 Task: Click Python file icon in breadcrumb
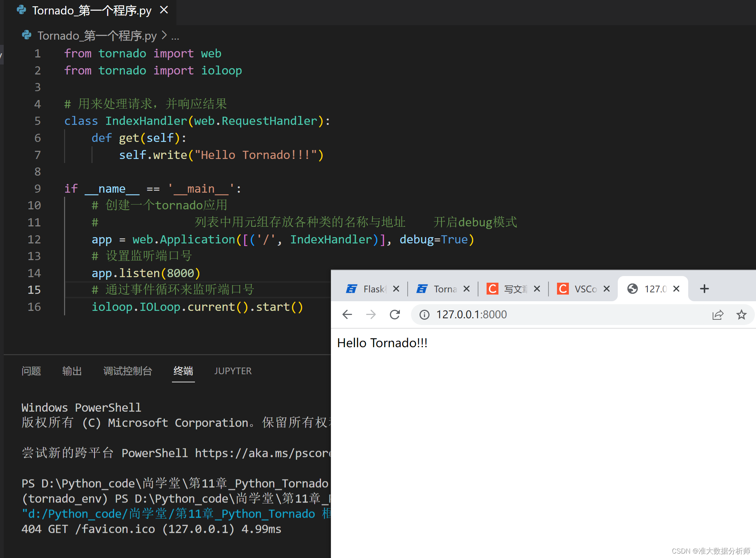[x=27, y=35]
